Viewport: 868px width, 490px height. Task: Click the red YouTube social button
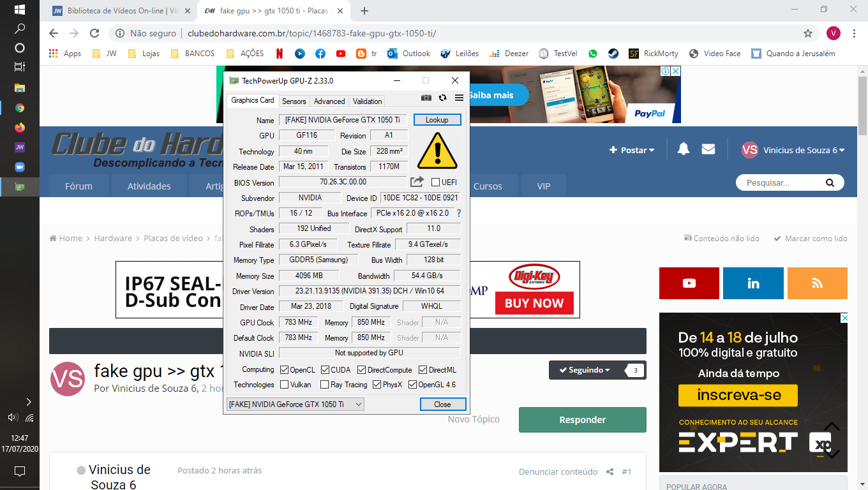689,283
